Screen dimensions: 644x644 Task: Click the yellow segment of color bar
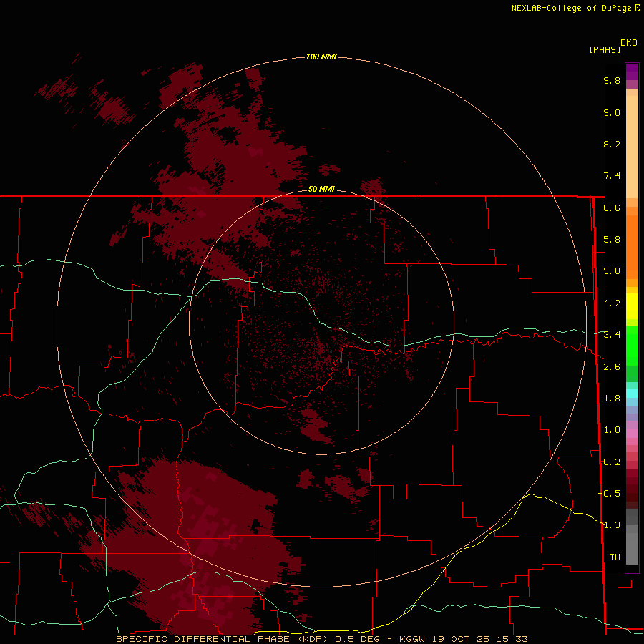(x=632, y=306)
